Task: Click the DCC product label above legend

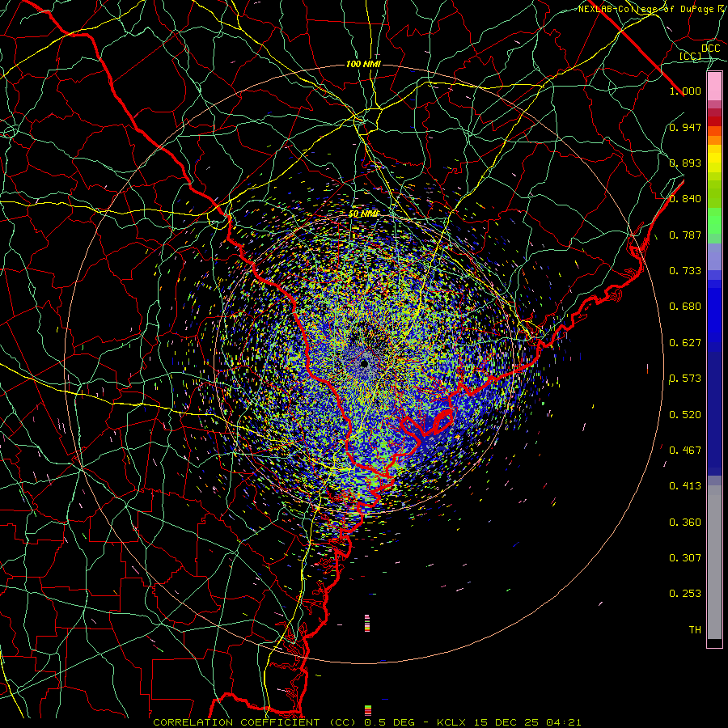Action: click(x=710, y=49)
